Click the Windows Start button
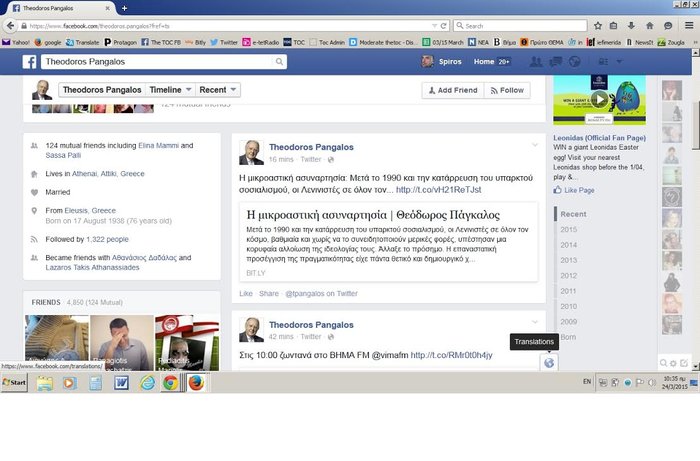This screenshot has width=700, height=461. [14, 382]
